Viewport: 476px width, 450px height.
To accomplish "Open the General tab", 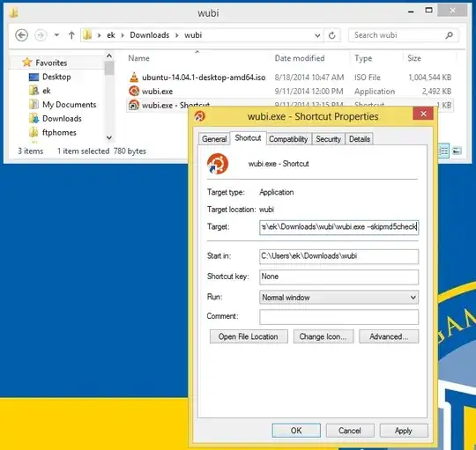I will 214,139.
